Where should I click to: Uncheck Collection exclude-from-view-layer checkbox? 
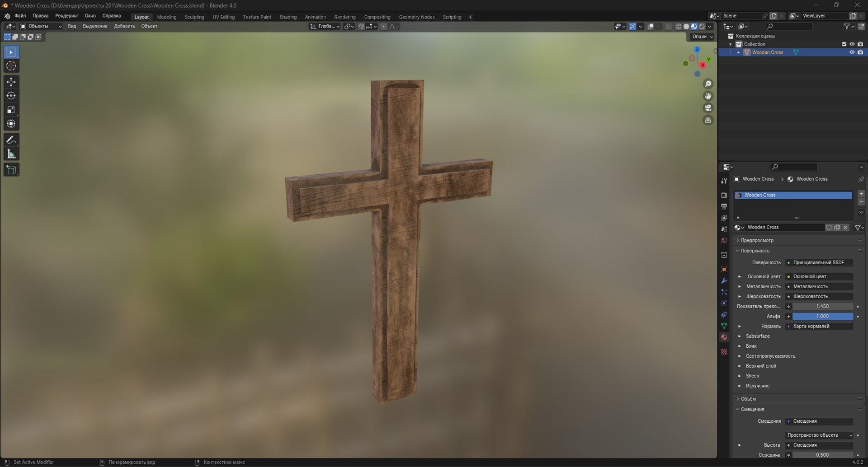coord(844,44)
